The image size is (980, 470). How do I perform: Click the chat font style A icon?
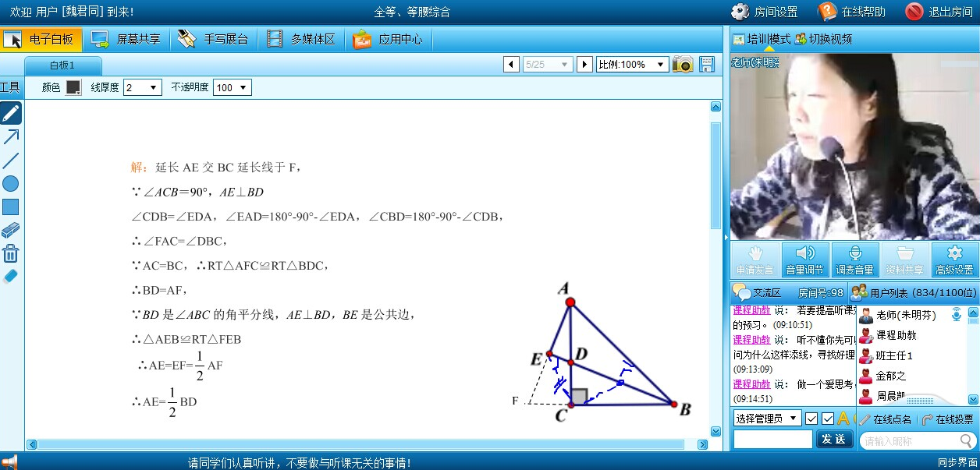pos(843,419)
